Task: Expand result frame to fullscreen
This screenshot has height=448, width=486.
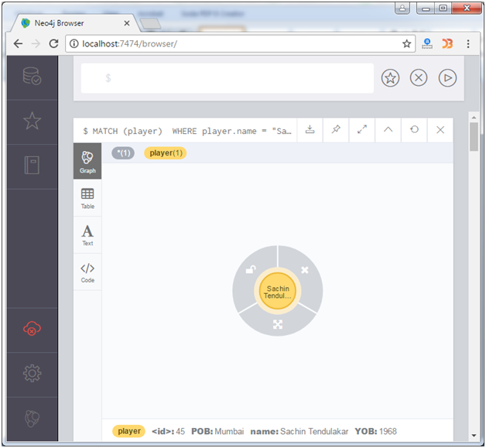Action: [x=362, y=130]
